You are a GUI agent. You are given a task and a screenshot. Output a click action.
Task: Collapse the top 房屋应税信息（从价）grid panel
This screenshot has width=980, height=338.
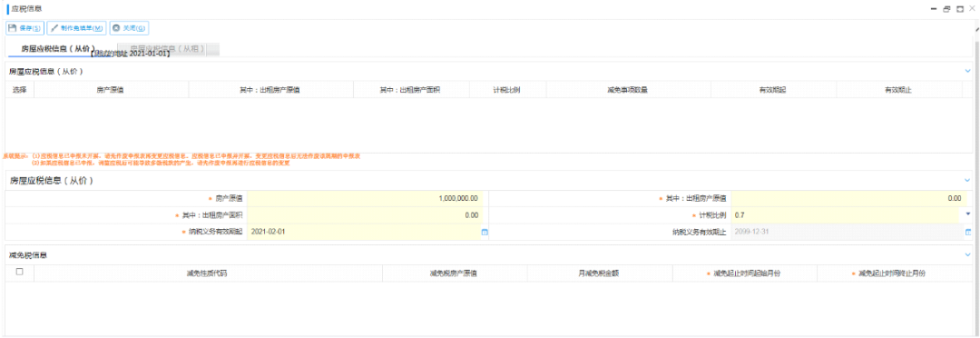tap(967, 72)
